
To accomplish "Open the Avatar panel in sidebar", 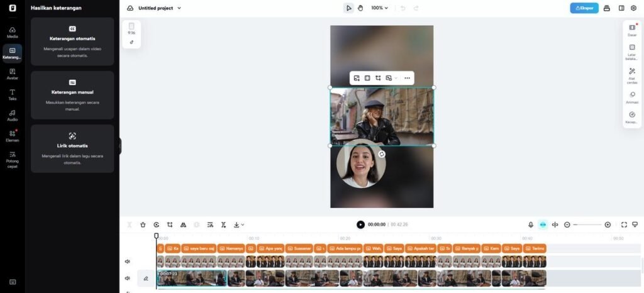I will [12, 74].
